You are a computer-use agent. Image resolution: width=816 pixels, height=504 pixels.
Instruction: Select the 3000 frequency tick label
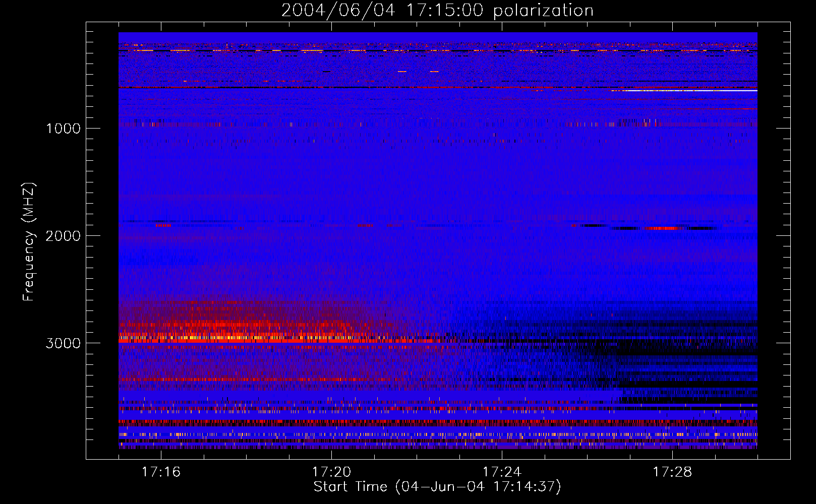[63, 343]
